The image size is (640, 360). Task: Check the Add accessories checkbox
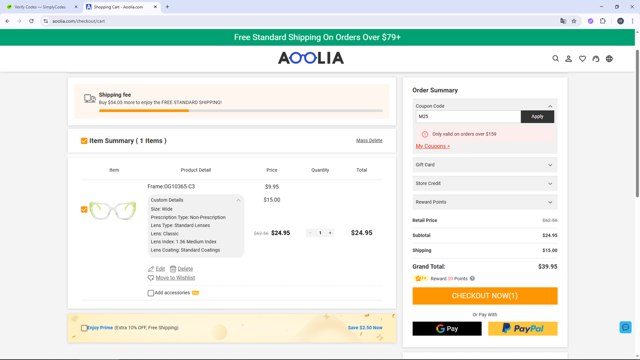pos(151,293)
